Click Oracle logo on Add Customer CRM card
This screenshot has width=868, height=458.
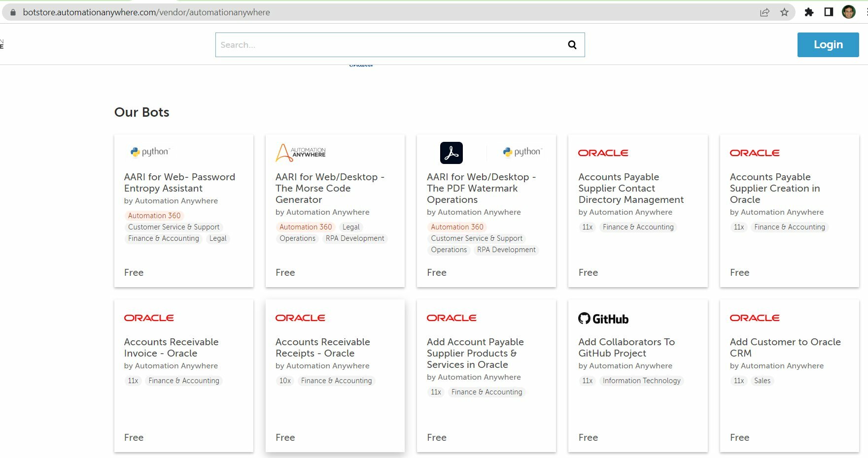[x=755, y=318]
